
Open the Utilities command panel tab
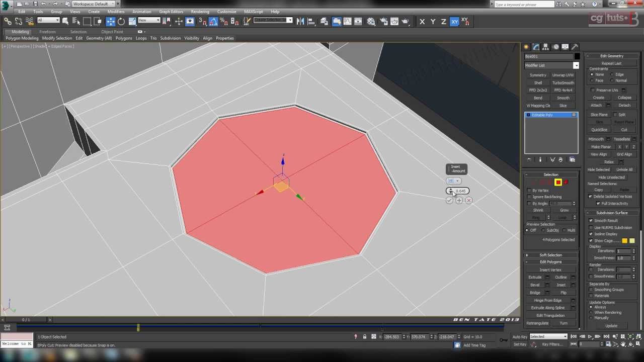(575, 47)
